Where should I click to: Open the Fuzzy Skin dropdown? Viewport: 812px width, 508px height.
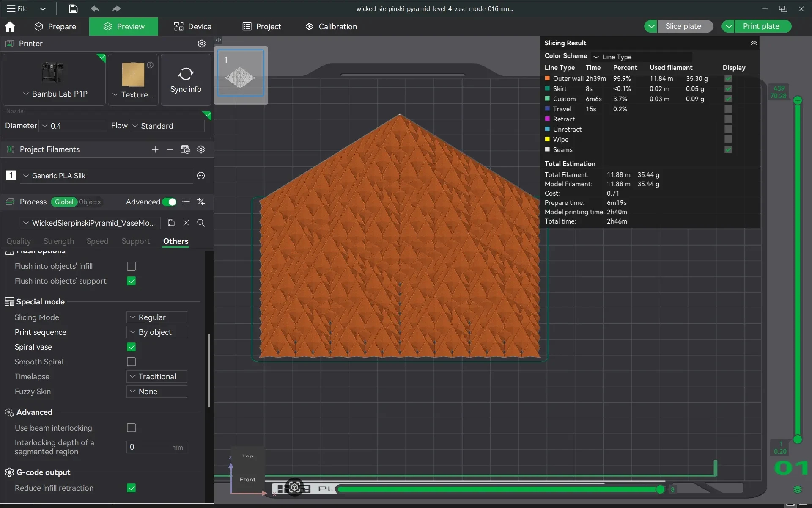[156, 392]
